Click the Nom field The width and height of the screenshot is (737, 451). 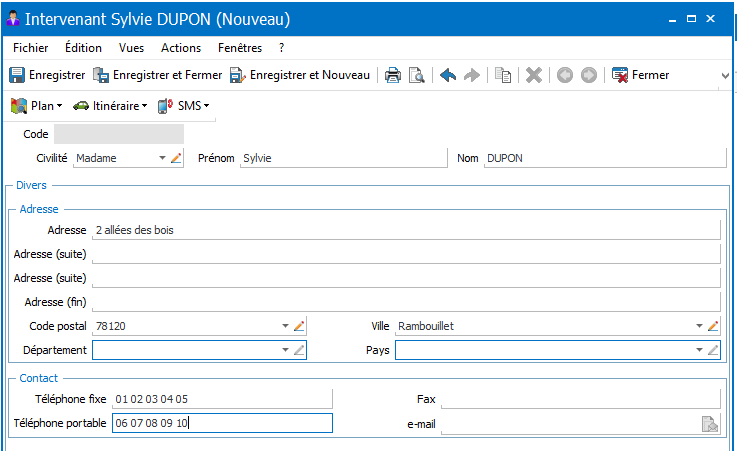pyautogui.click(x=605, y=158)
